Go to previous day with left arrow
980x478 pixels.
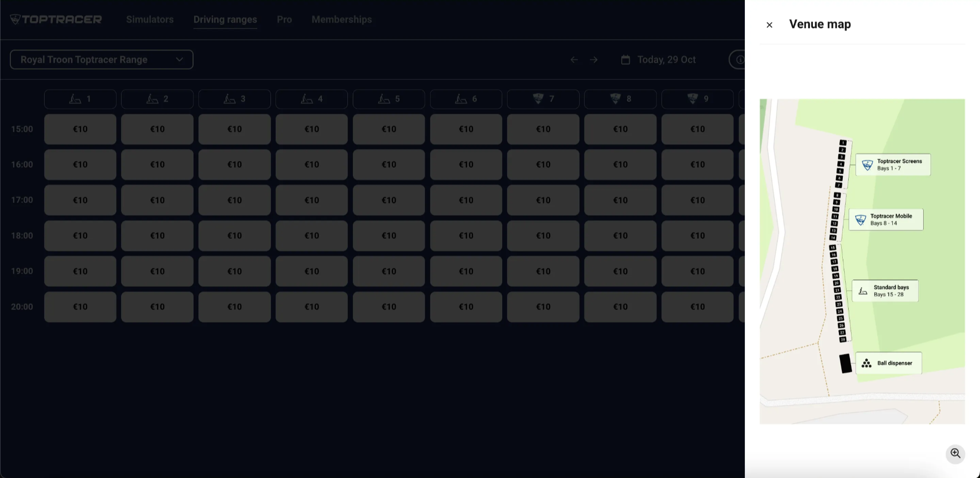point(574,60)
